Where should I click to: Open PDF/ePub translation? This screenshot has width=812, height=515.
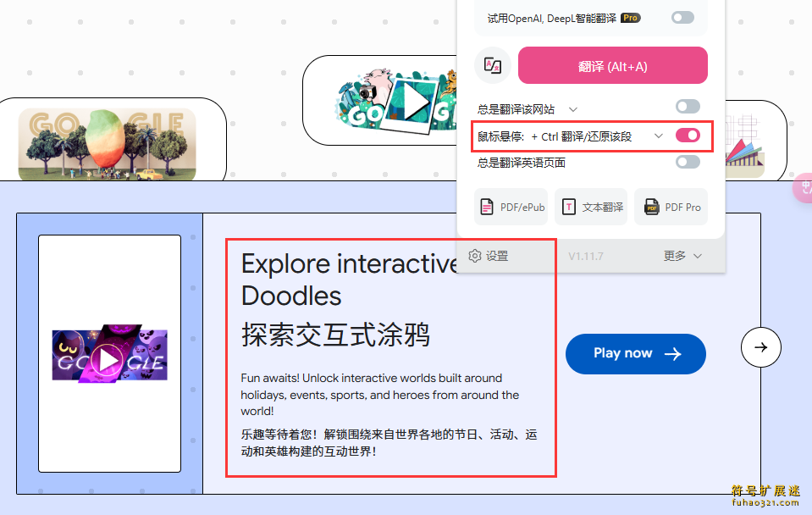pos(511,207)
